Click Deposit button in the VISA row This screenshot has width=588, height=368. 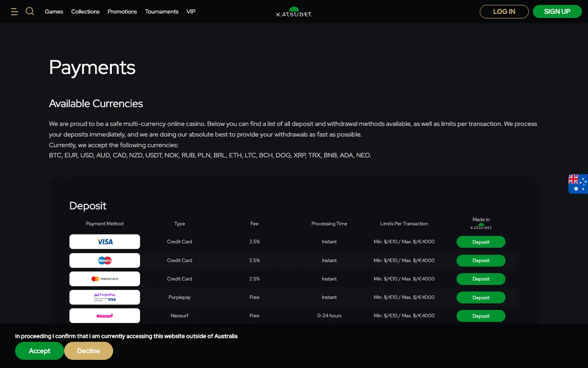point(481,242)
